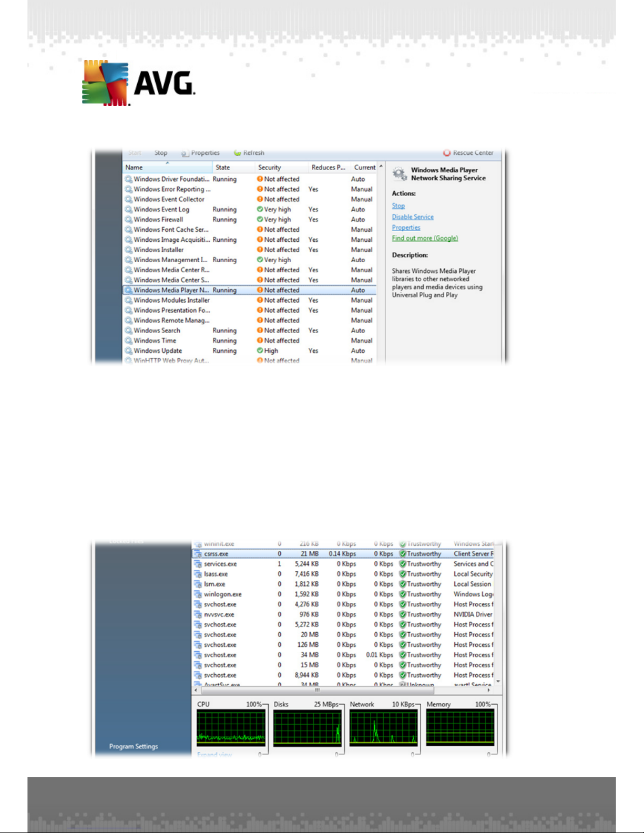The height and width of the screenshot is (833, 644).
Task: Select the svchost.exe process using 126 MB
Action: coord(343,645)
